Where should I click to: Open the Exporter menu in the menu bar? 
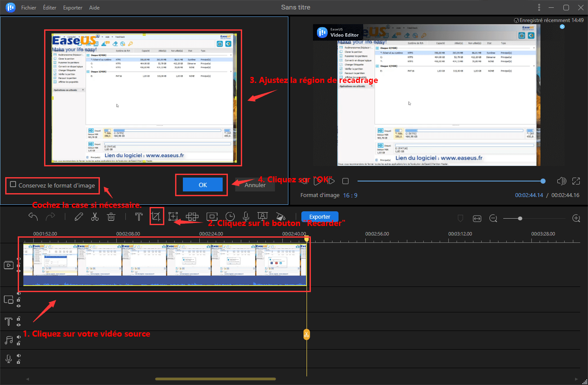tap(73, 8)
